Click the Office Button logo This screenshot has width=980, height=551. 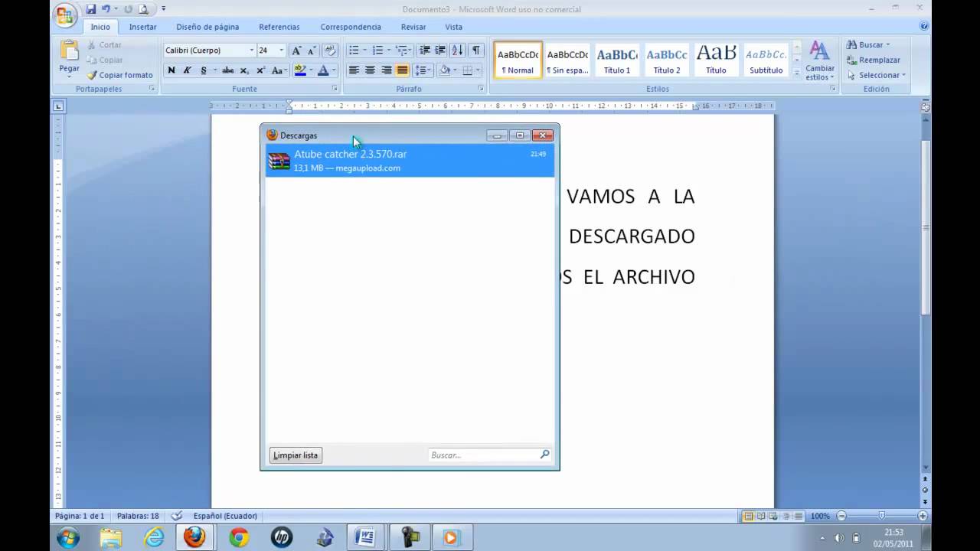[66, 15]
